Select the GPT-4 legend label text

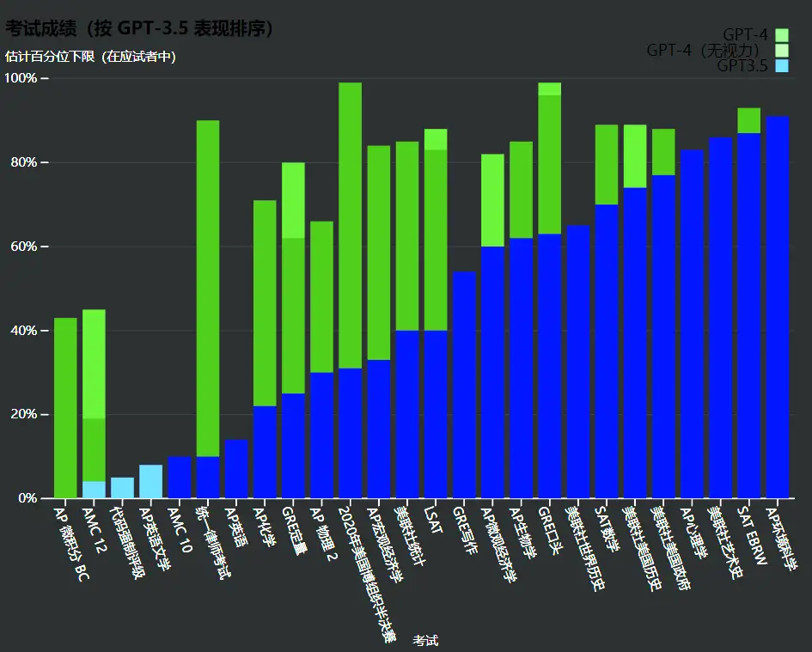[x=745, y=34]
